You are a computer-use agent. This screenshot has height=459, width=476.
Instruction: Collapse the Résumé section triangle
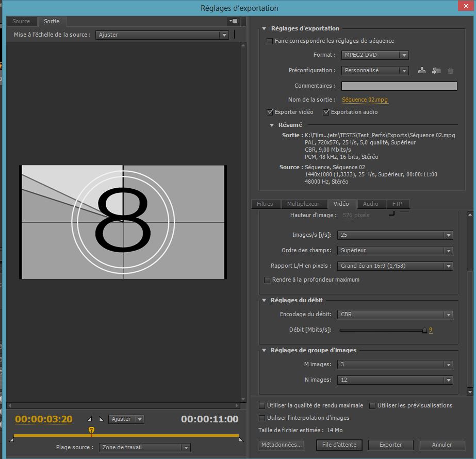(272, 125)
